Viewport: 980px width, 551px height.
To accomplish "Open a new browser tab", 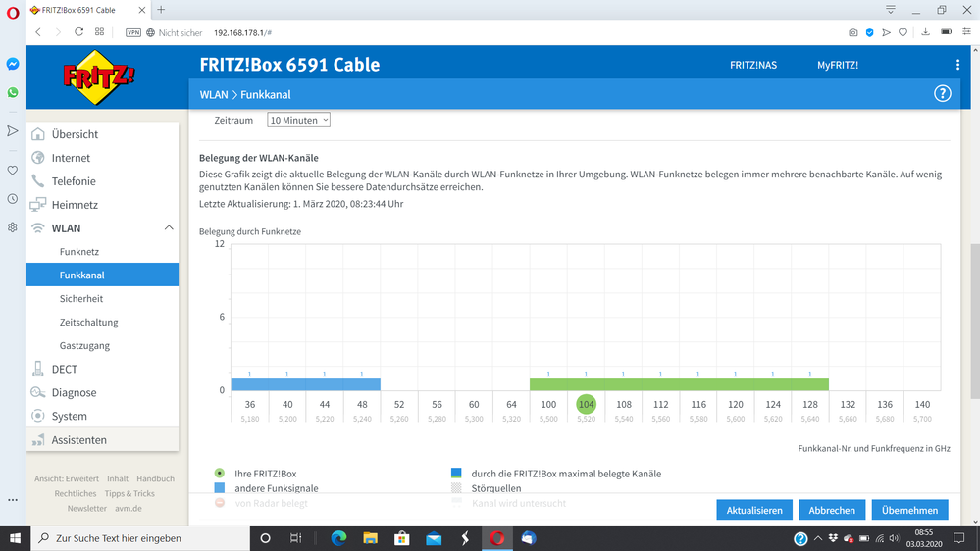I will (x=161, y=10).
